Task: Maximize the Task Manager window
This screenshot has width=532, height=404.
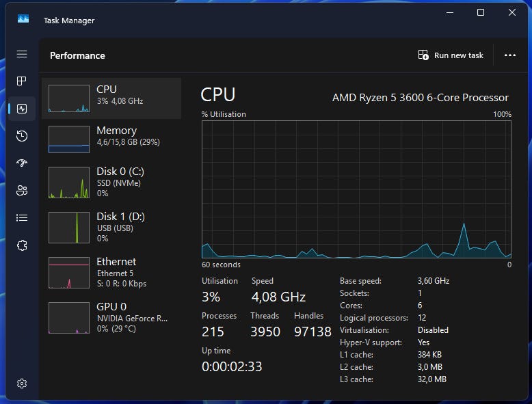Action: (x=481, y=12)
